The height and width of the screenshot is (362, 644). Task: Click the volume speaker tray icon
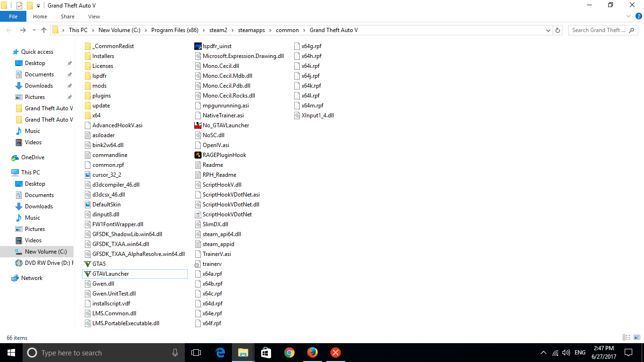click(x=566, y=353)
